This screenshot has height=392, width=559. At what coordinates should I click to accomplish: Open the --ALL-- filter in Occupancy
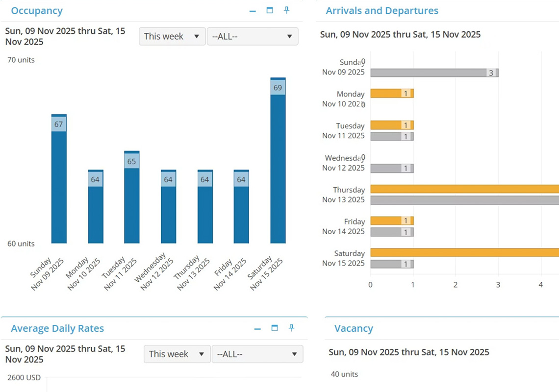click(253, 36)
